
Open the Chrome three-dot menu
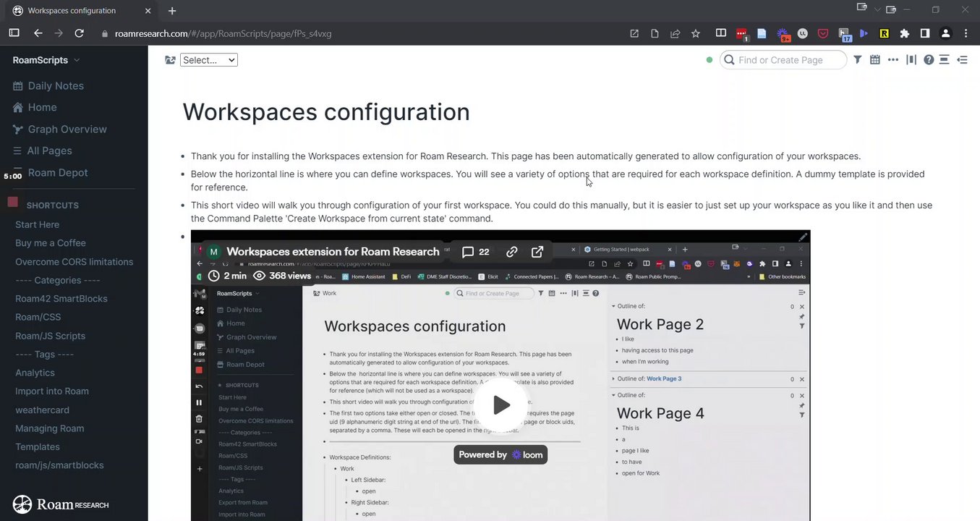click(x=966, y=33)
